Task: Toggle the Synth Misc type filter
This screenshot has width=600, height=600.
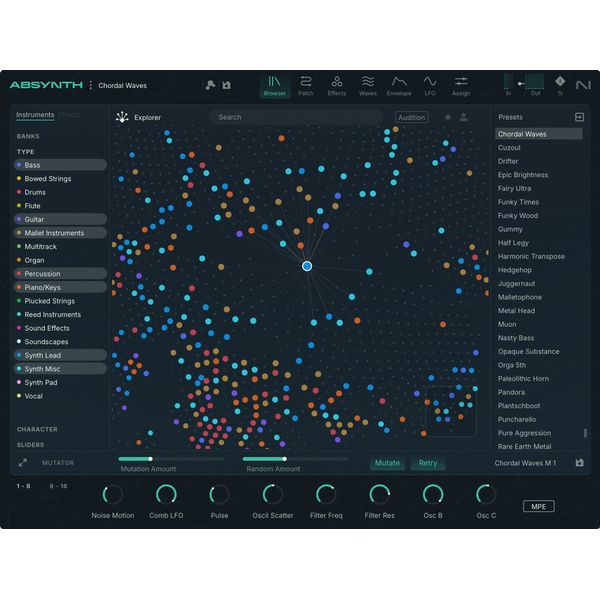Action: coord(60,369)
